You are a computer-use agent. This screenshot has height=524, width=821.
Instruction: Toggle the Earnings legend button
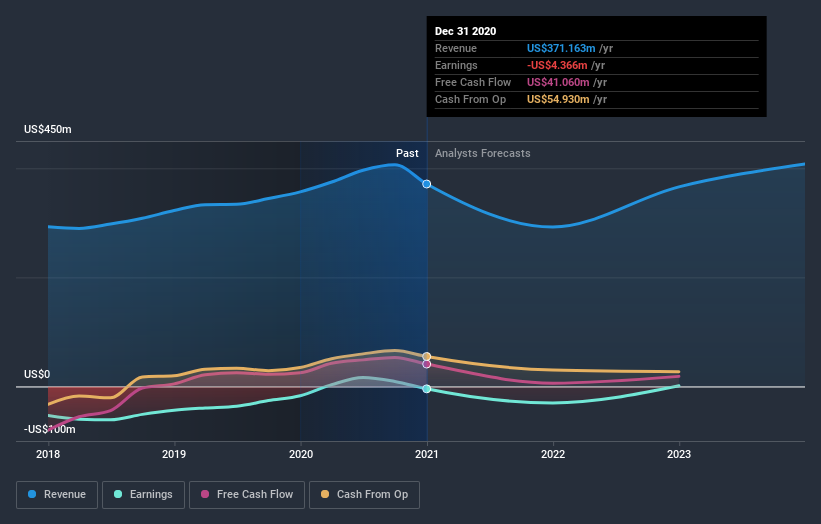pos(143,495)
